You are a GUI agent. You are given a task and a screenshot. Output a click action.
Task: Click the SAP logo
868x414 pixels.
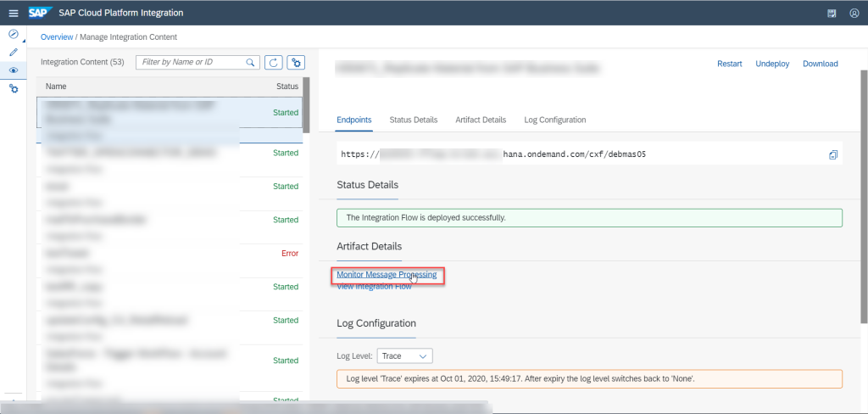click(41, 12)
